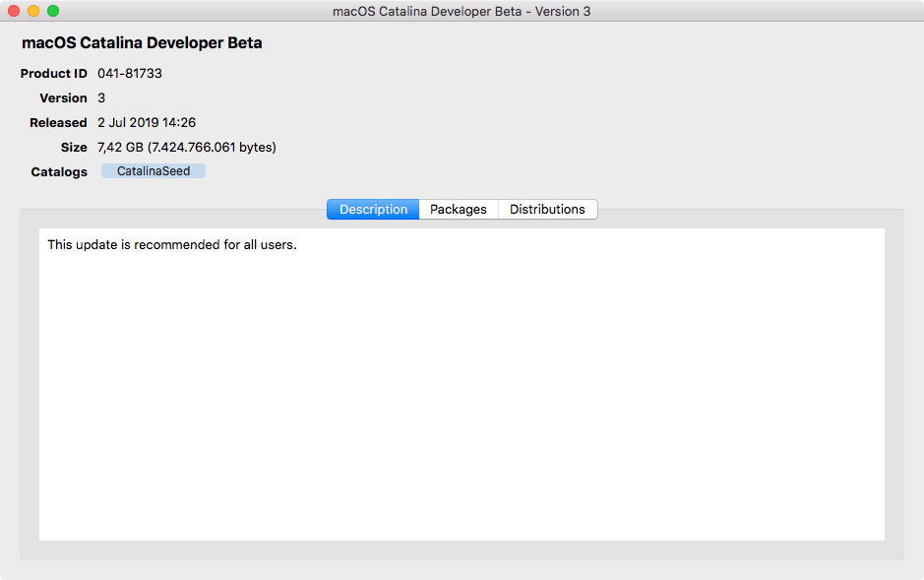Click the size value 7,42 GB

(187, 148)
